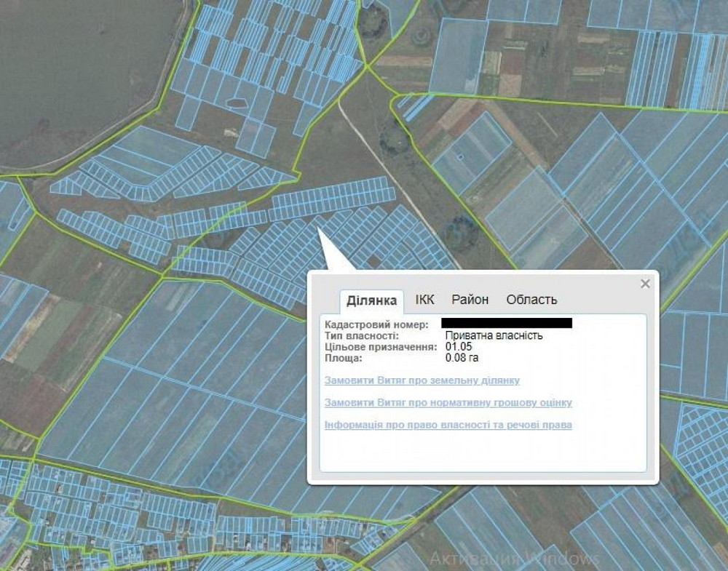Image resolution: width=728 pixels, height=571 pixels.
Task: Click the active Ділянка tab
Action: point(371,300)
